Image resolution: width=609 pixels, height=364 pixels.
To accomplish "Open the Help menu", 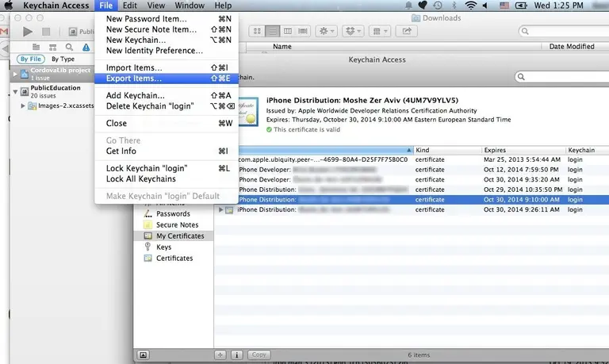I will tap(223, 6).
